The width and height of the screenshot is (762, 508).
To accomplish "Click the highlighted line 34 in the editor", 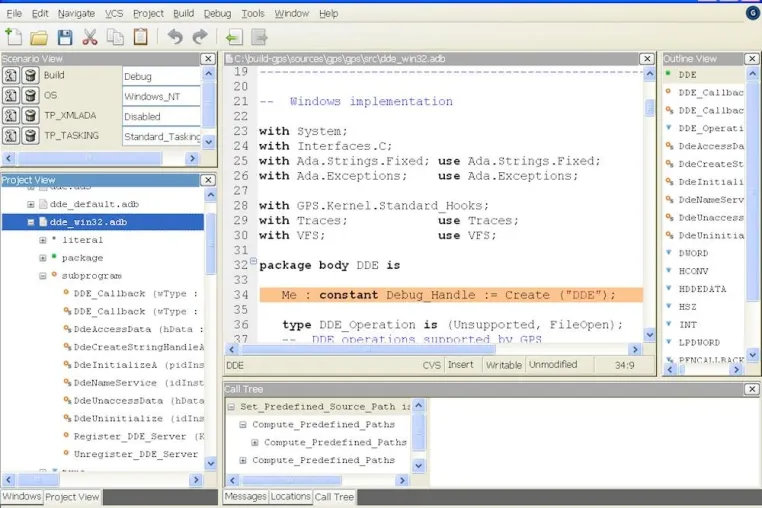I will (x=450, y=295).
